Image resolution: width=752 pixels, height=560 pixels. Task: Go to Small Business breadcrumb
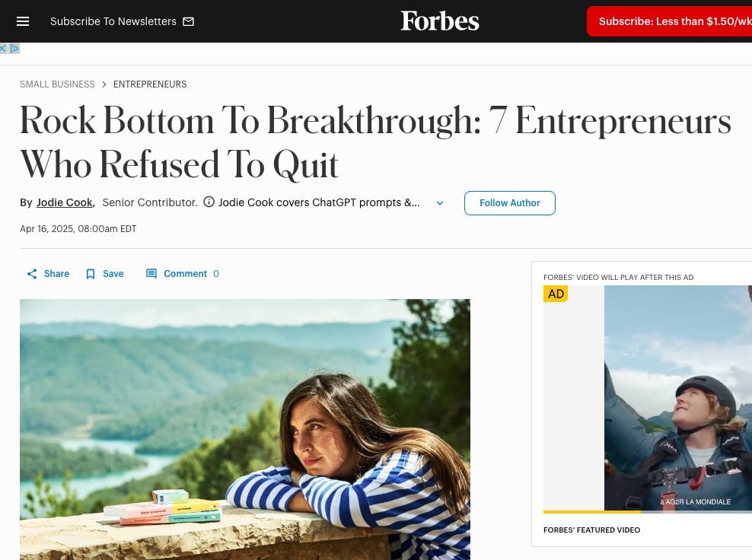pos(57,84)
